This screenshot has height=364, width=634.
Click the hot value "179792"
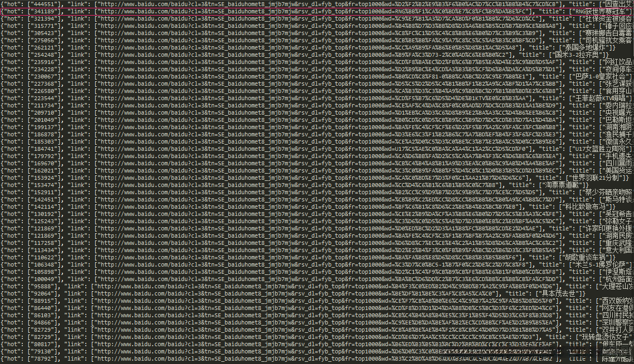pyautogui.click(x=45, y=156)
